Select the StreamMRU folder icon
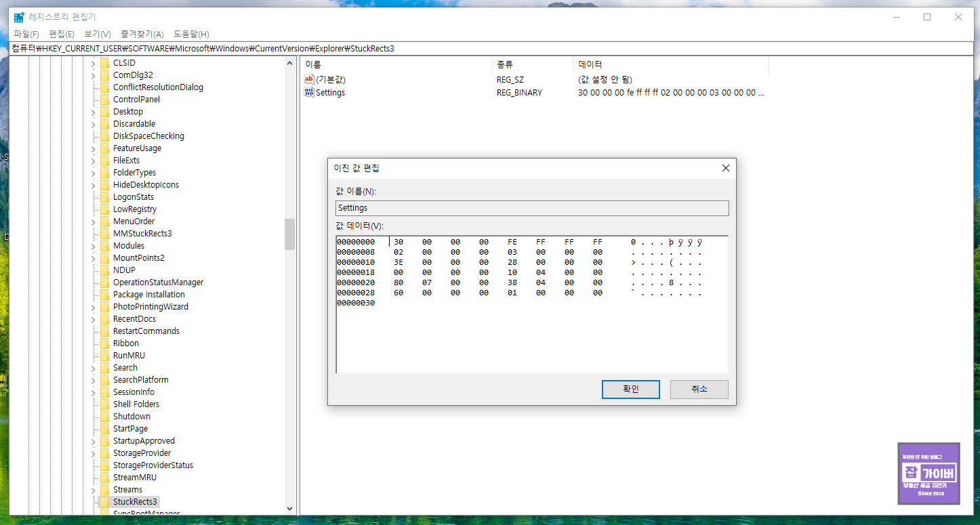Screen dimensions: 980x525 104,478
